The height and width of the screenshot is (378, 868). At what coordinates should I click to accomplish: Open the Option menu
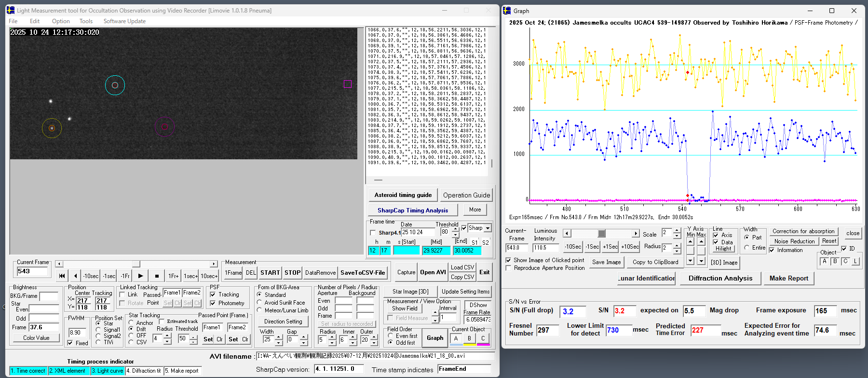coord(61,21)
